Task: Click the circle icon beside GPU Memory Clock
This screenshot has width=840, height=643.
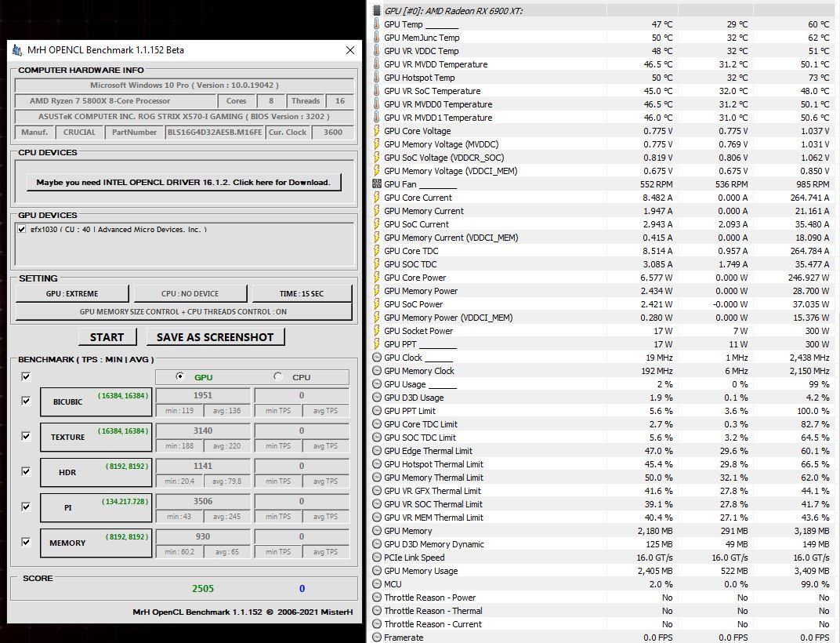Action: click(377, 371)
